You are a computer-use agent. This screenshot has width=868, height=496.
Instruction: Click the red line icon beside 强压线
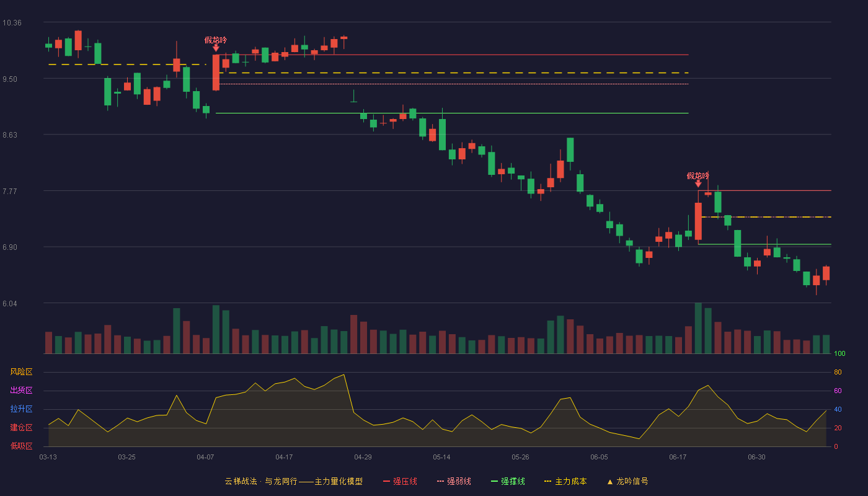click(386, 481)
